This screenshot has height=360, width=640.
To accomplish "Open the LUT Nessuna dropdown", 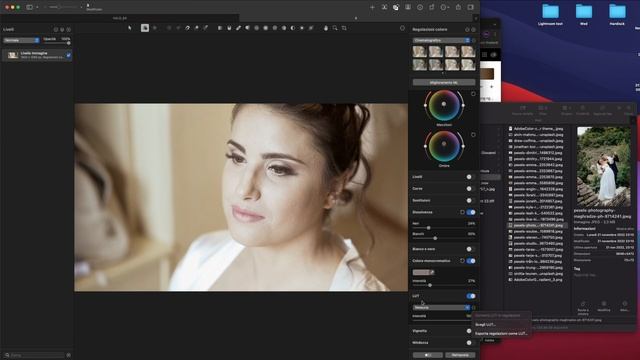I will (x=441, y=308).
